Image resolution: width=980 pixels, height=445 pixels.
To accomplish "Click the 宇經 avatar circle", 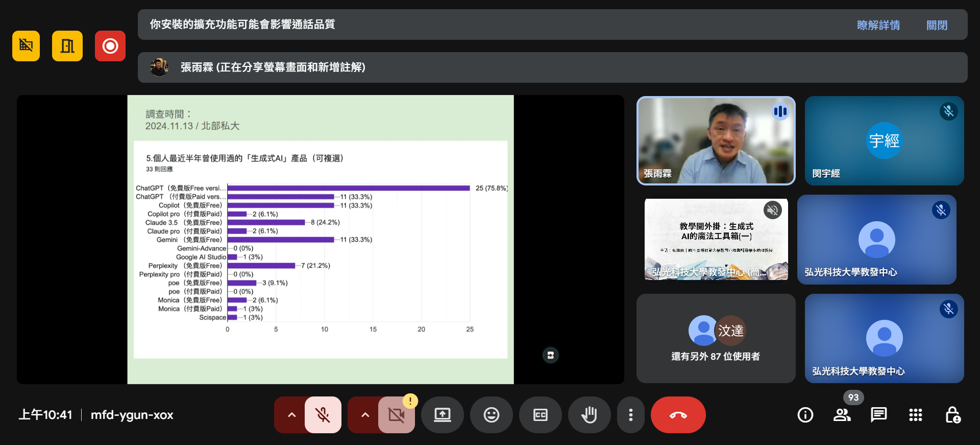I will [x=884, y=140].
